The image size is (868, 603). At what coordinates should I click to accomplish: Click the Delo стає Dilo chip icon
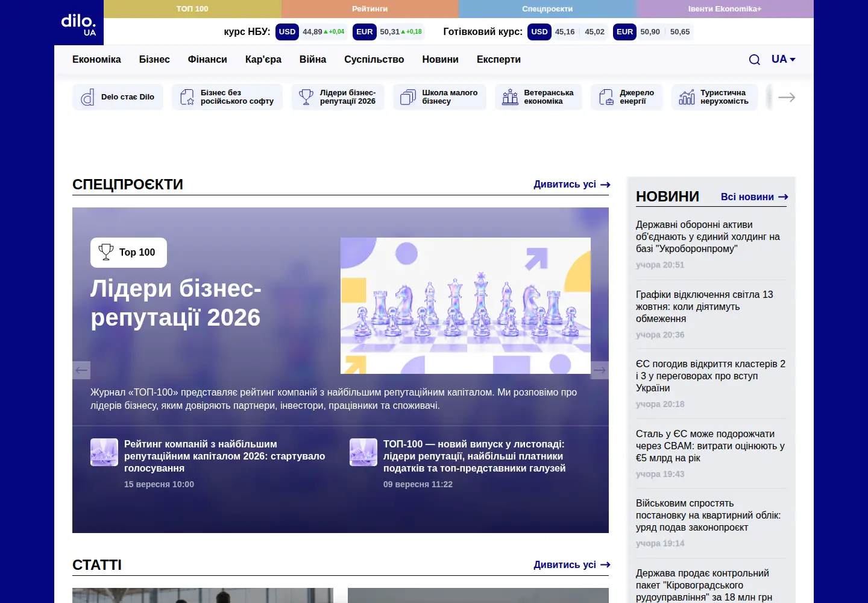[87, 97]
